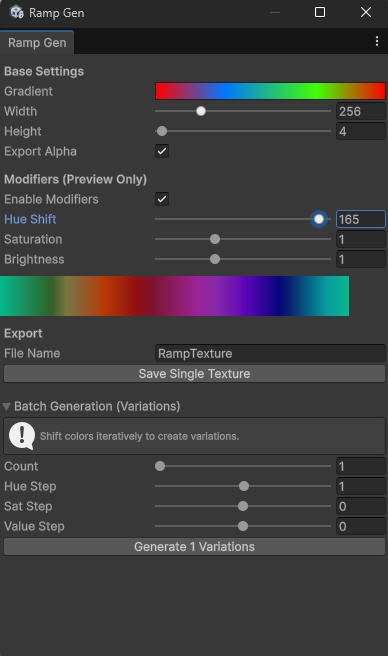
Task: Click the Gradient label
Action: click(x=28, y=91)
